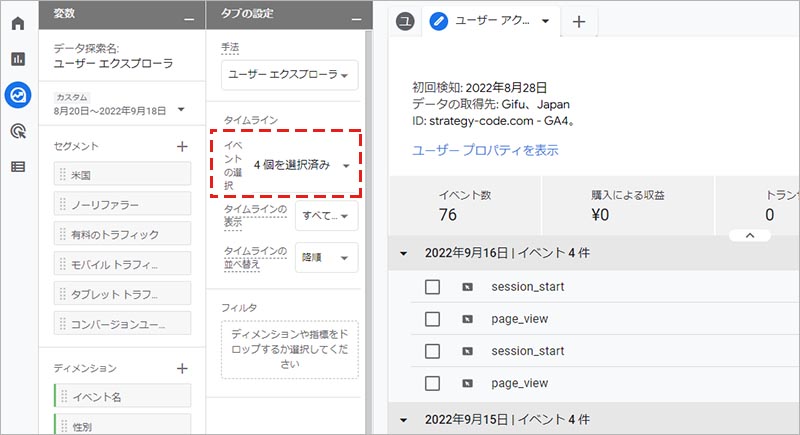Select the Explore icon in sidebar

coord(17,95)
